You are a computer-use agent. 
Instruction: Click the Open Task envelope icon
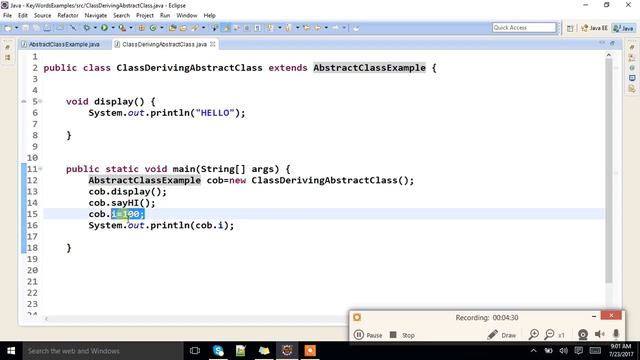[183, 28]
